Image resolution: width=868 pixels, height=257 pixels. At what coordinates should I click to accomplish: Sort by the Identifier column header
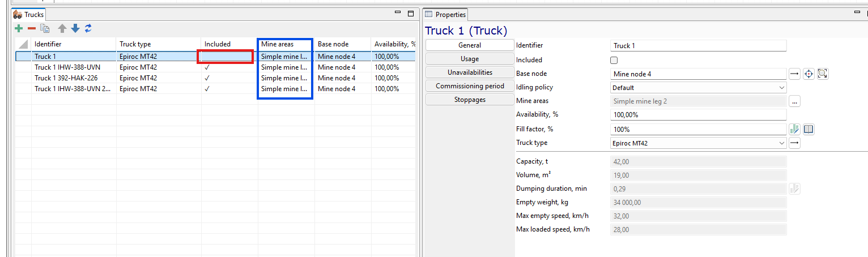tap(74, 44)
